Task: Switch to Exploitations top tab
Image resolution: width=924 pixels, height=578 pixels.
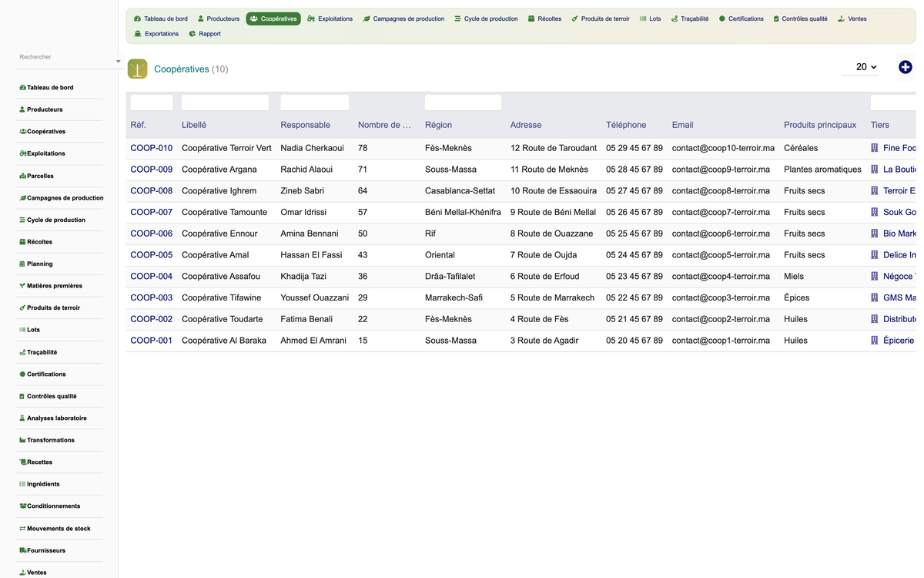Action: click(x=330, y=18)
